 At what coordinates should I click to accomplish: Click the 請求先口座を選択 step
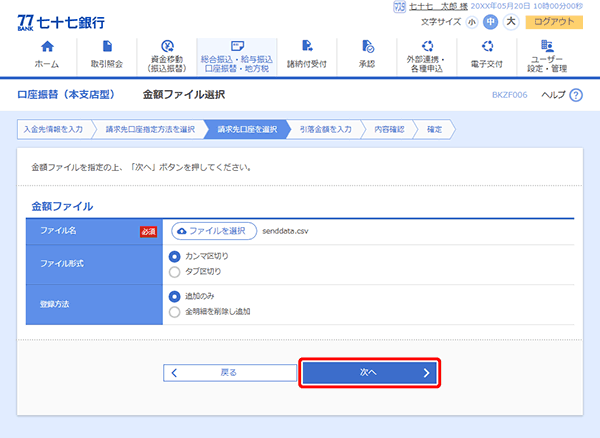click(247, 129)
